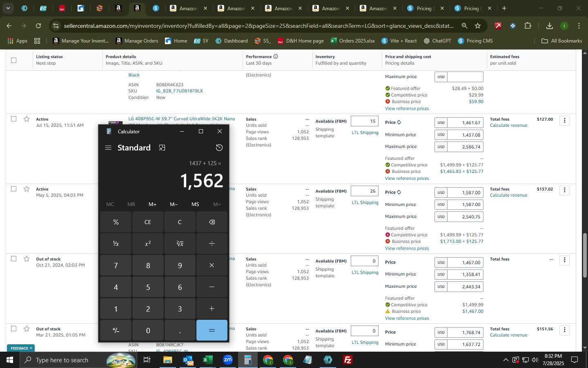The image size is (588, 368).
Task: Click the minus key on Calculator
Action: coord(212,287)
